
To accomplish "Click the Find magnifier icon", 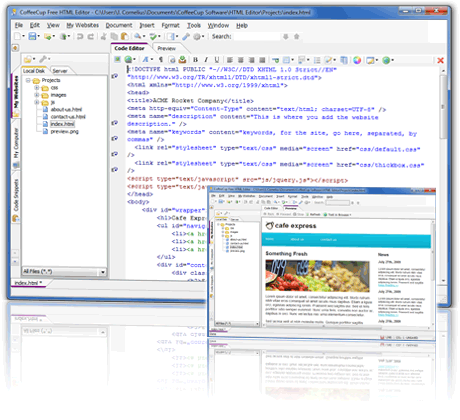I will pyautogui.click(x=137, y=36).
